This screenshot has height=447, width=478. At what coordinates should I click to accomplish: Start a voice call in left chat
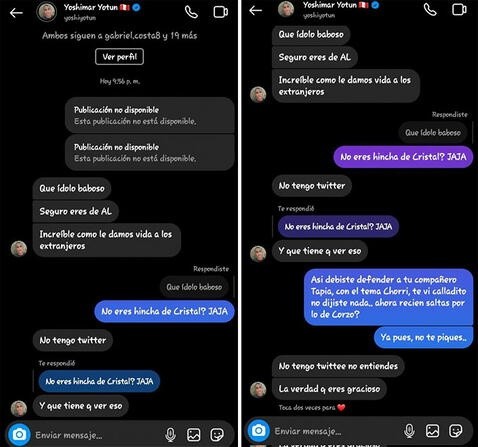[191, 12]
